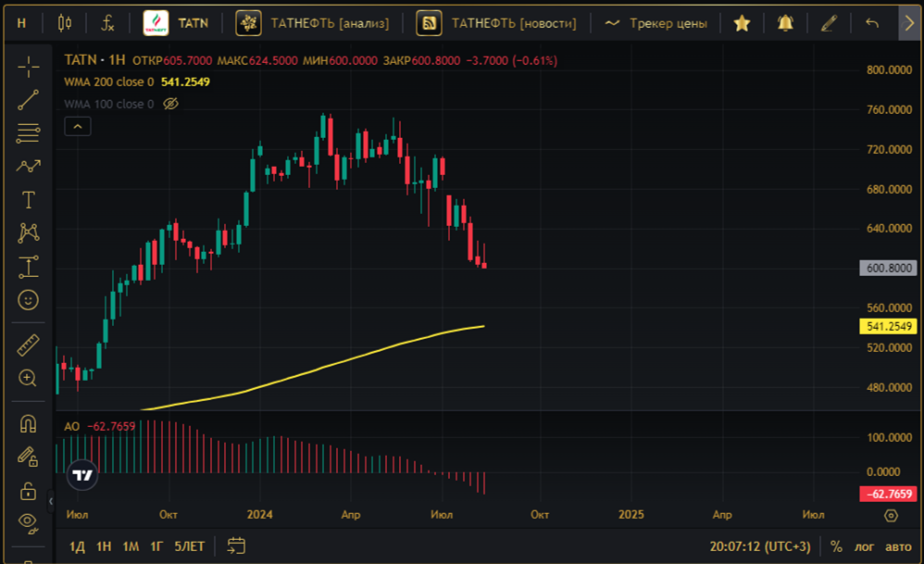
Task: Toggle hide all drawings eye icon
Action: coord(29,522)
